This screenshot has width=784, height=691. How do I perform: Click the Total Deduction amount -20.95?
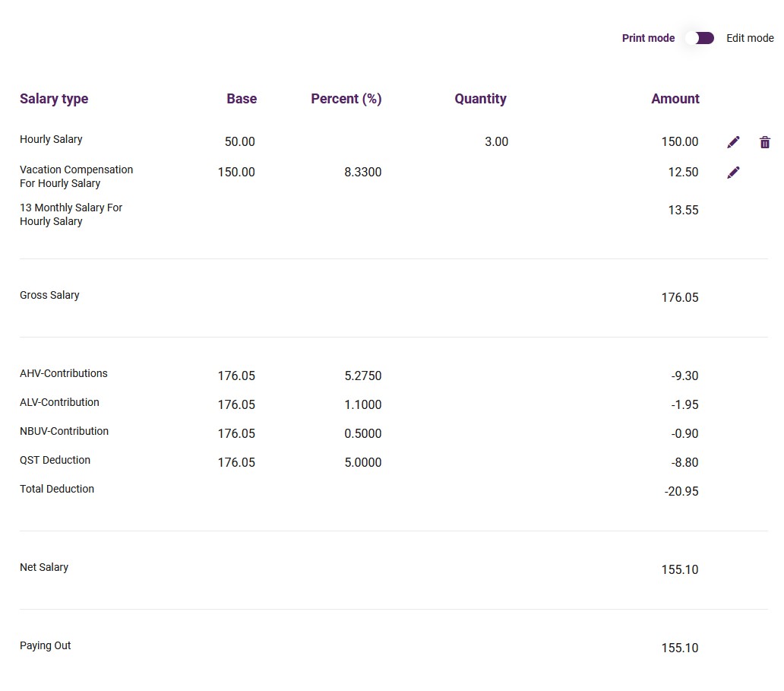[681, 491]
